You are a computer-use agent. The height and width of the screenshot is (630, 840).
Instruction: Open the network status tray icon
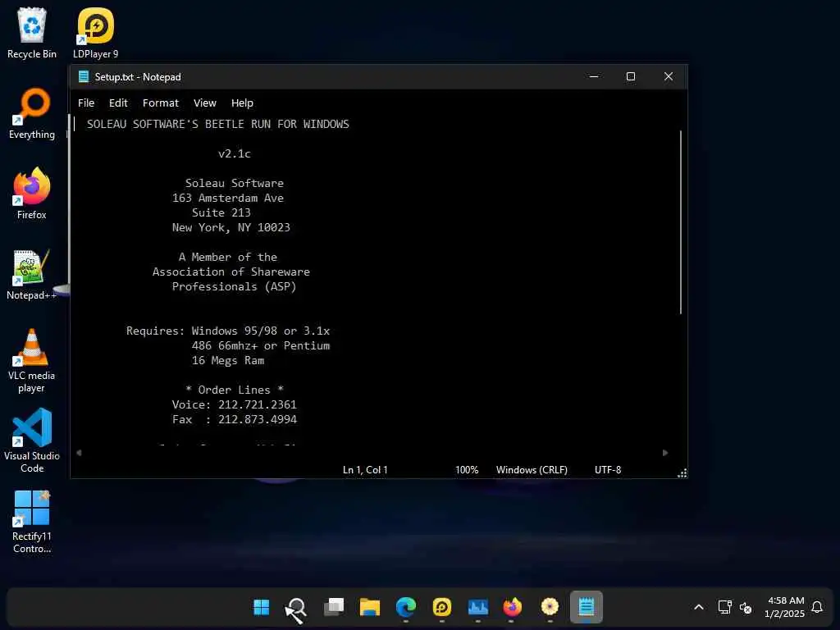point(724,607)
